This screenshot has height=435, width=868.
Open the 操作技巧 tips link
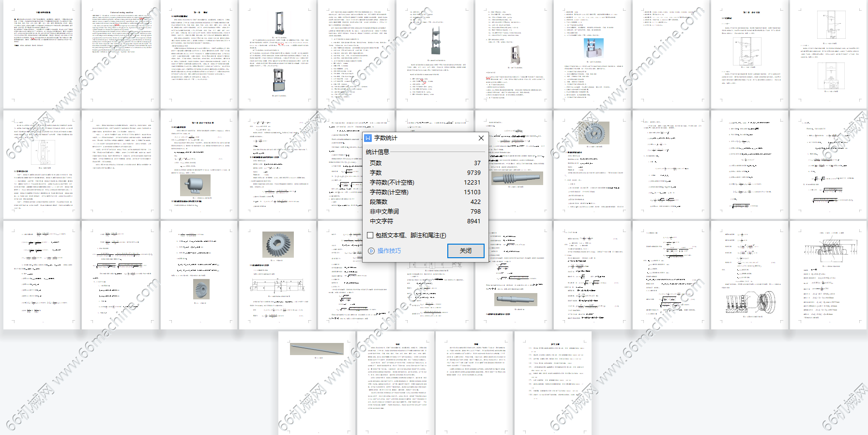389,251
